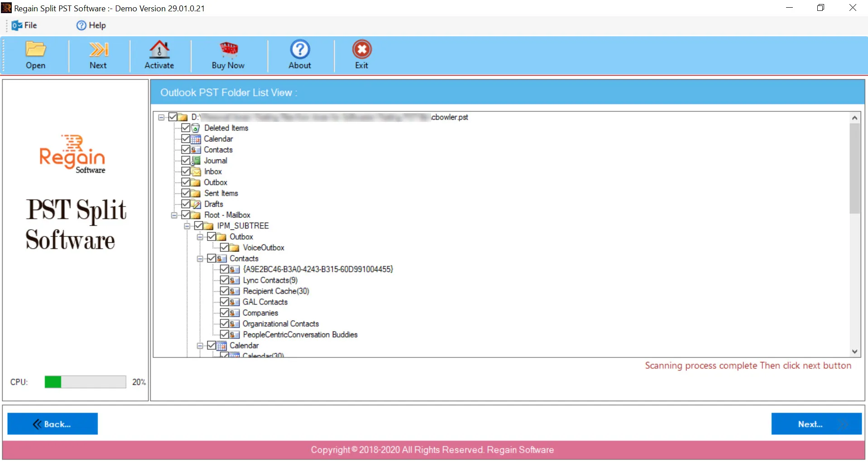Click the Recipient Cache(30) card icon
The image size is (868, 462).
tap(234, 291)
